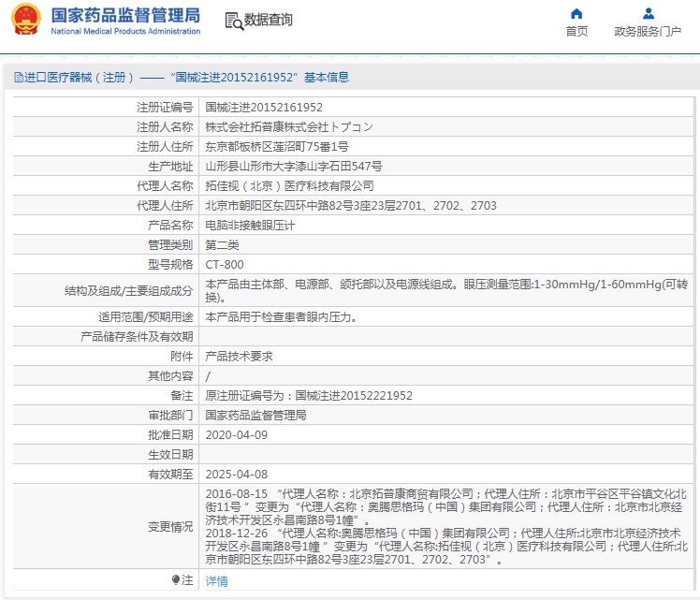Open the 政务服务门户 navigation item

tap(648, 31)
